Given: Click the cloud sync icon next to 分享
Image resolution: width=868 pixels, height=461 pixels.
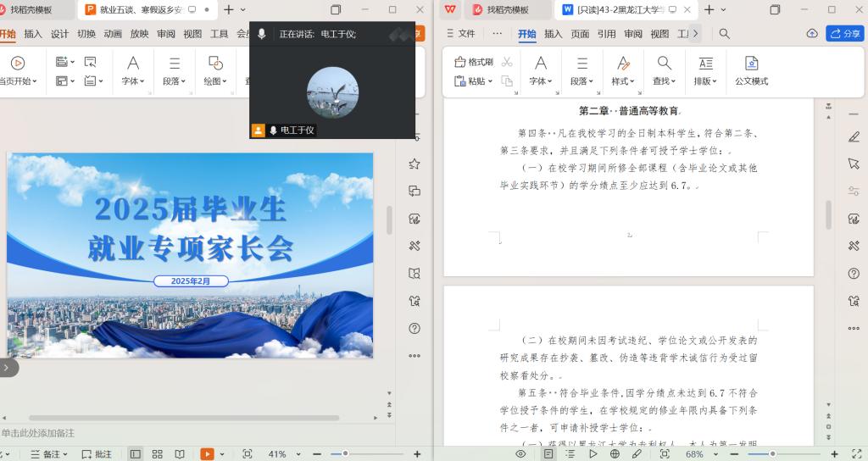Looking at the screenshot, I should (x=812, y=34).
